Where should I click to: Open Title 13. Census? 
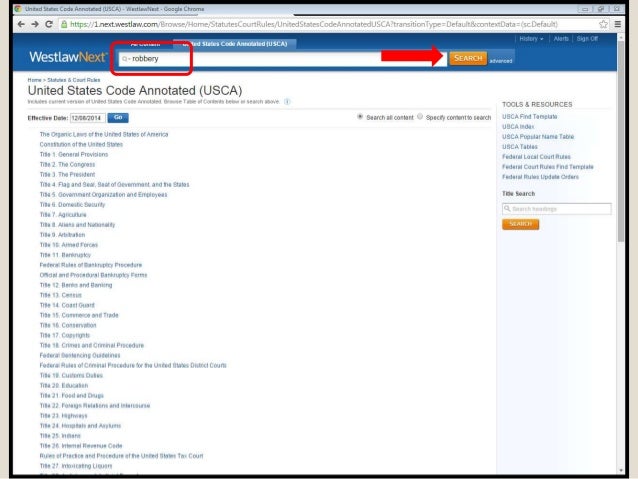61,295
